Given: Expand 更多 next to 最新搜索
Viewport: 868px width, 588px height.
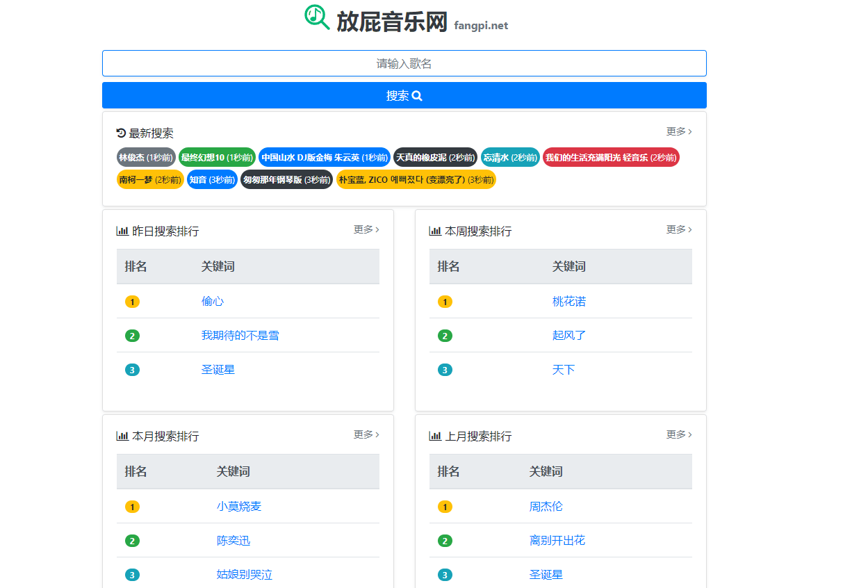Looking at the screenshot, I should coord(678,131).
